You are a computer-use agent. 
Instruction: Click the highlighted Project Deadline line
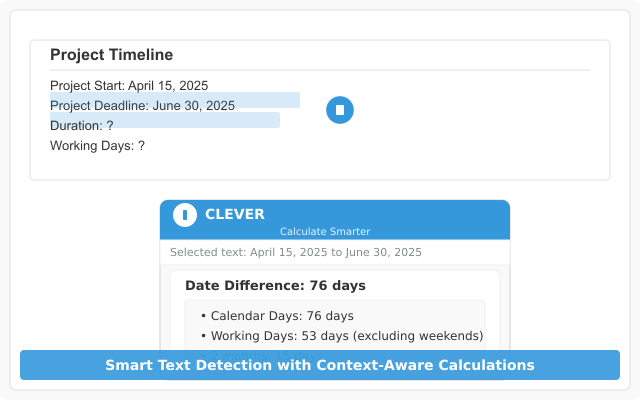coord(142,105)
